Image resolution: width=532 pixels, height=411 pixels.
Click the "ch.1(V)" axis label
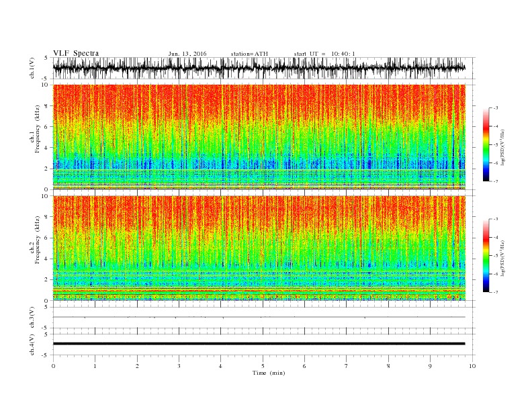32,68
